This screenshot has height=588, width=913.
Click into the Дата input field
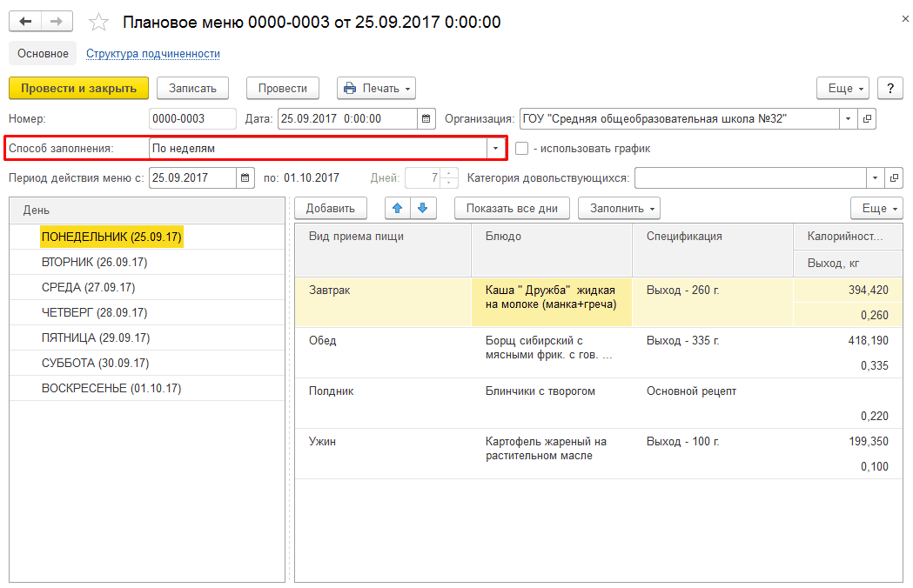347,119
